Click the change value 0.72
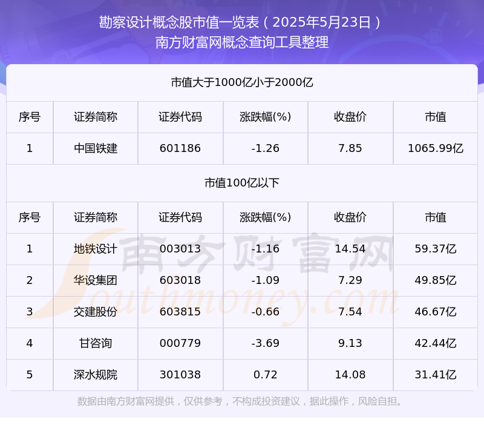This screenshot has height=448, width=484. [265, 375]
